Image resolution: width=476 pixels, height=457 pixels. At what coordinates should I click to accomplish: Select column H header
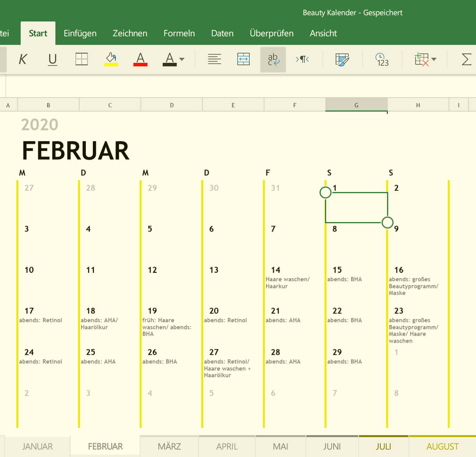coord(418,105)
